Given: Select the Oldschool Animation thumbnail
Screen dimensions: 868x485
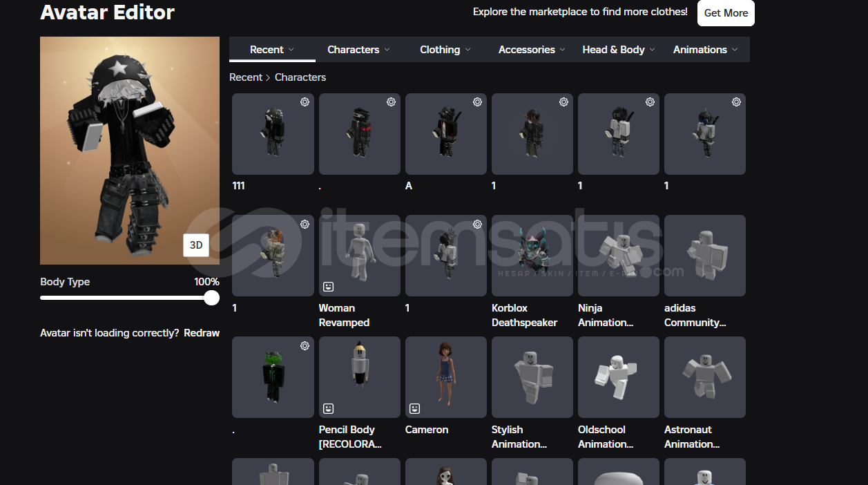Looking at the screenshot, I should (x=619, y=377).
